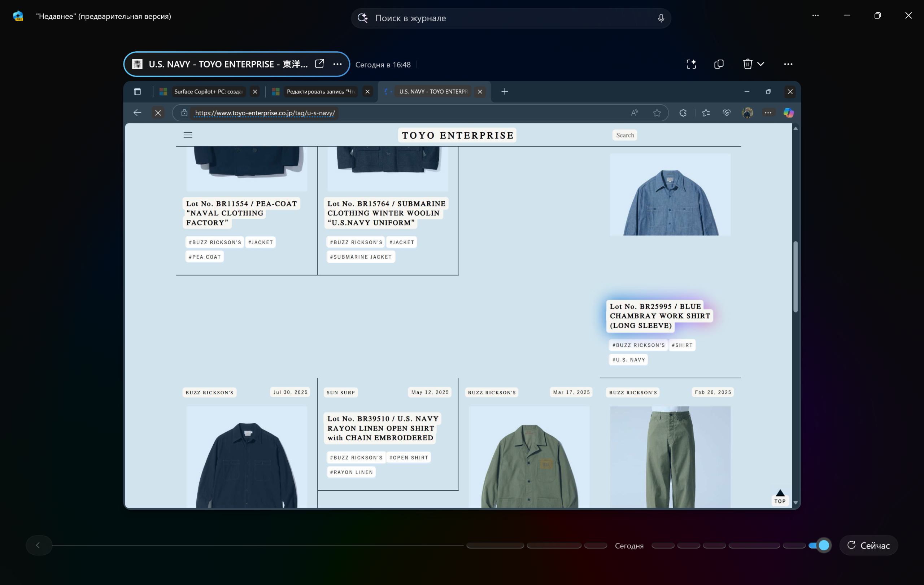This screenshot has width=924, height=585.
Task: Go back on the timeline with left arrow
Action: (38, 545)
